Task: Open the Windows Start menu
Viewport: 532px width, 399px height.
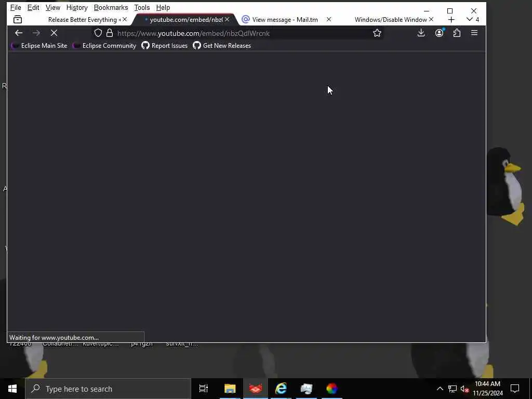Action: pyautogui.click(x=12, y=389)
